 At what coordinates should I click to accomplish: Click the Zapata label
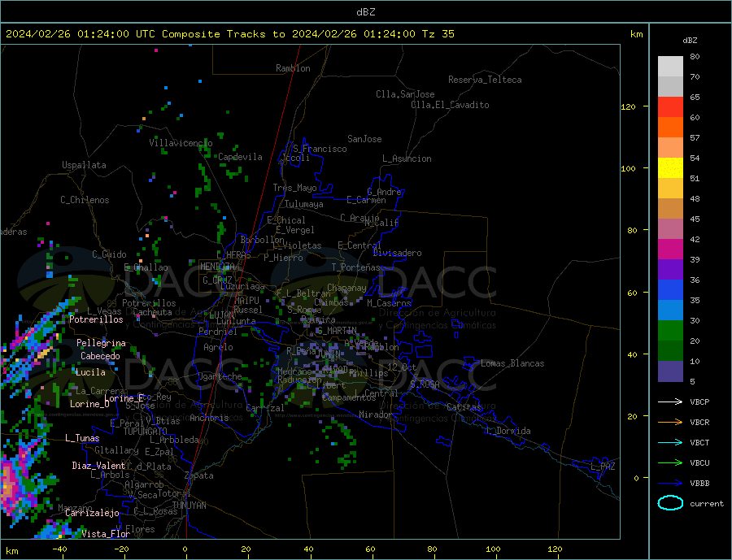pos(199,476)
